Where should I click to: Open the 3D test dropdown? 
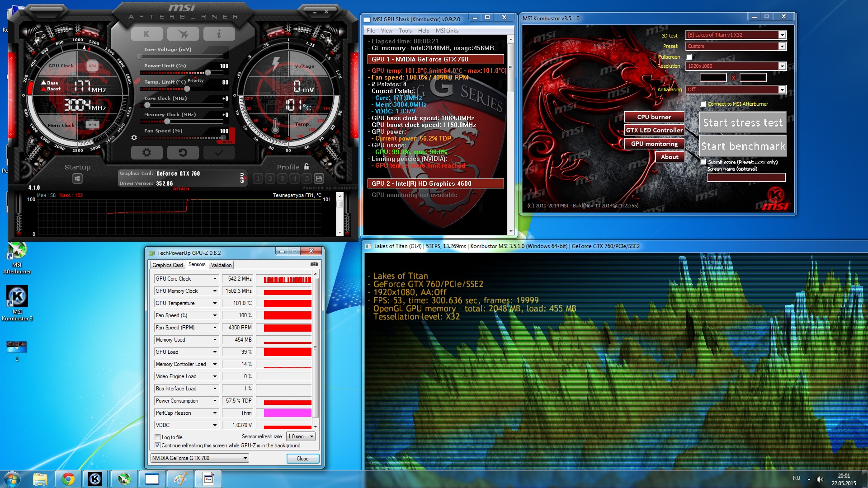pyautogui.click(x=782, y=35)
